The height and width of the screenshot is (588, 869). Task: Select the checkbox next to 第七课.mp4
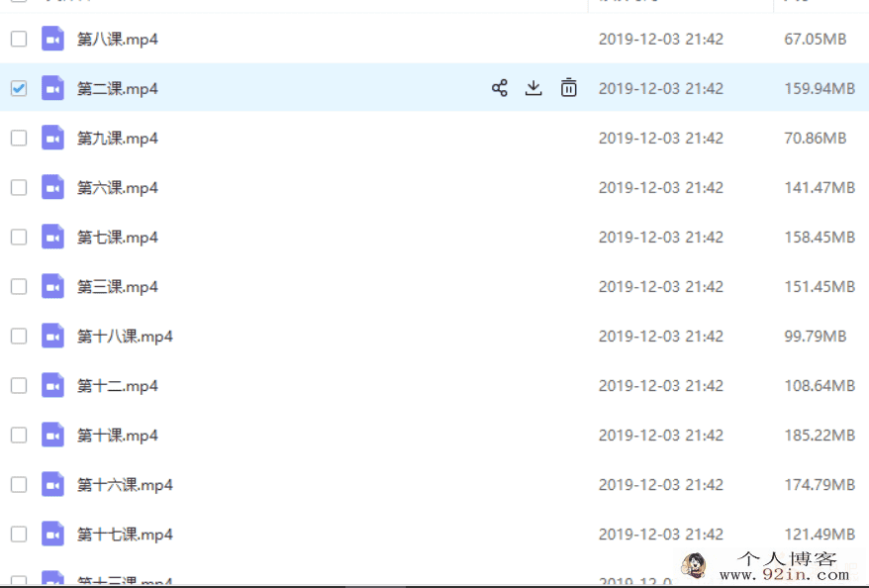[19, 237]
